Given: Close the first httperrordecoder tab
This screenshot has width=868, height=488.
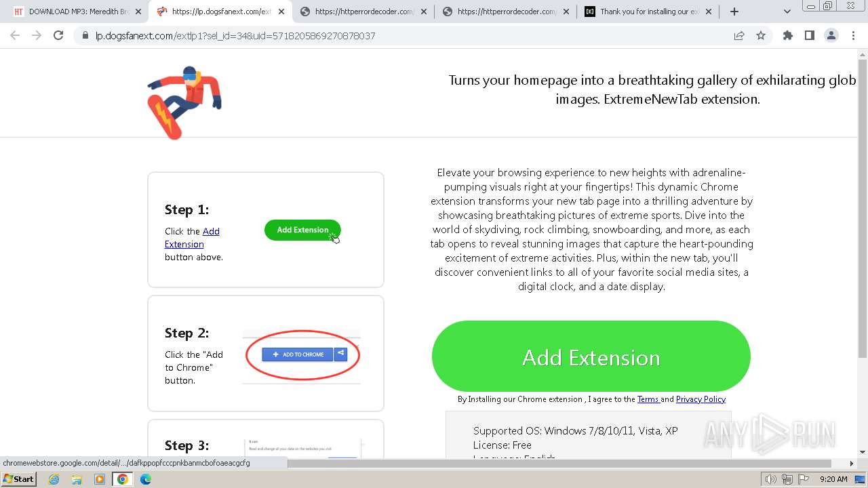Looking at the screenshot, I should [424, 12].
